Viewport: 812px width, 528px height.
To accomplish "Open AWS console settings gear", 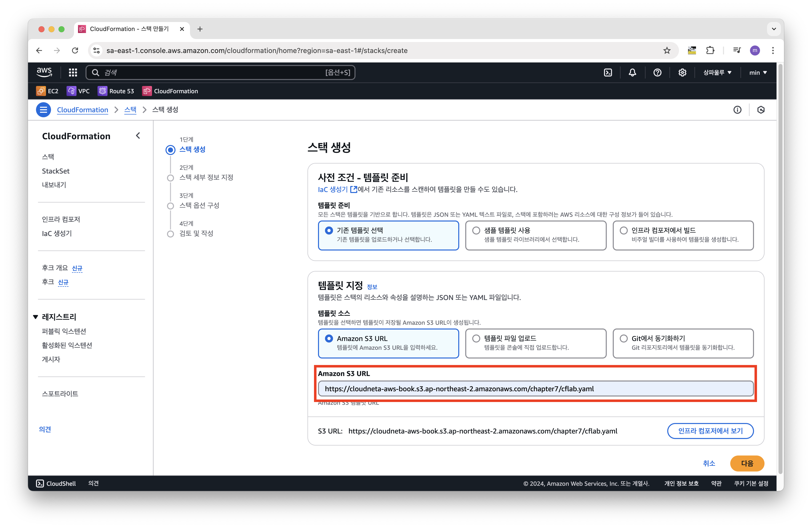I will click(x=682, y=72).
